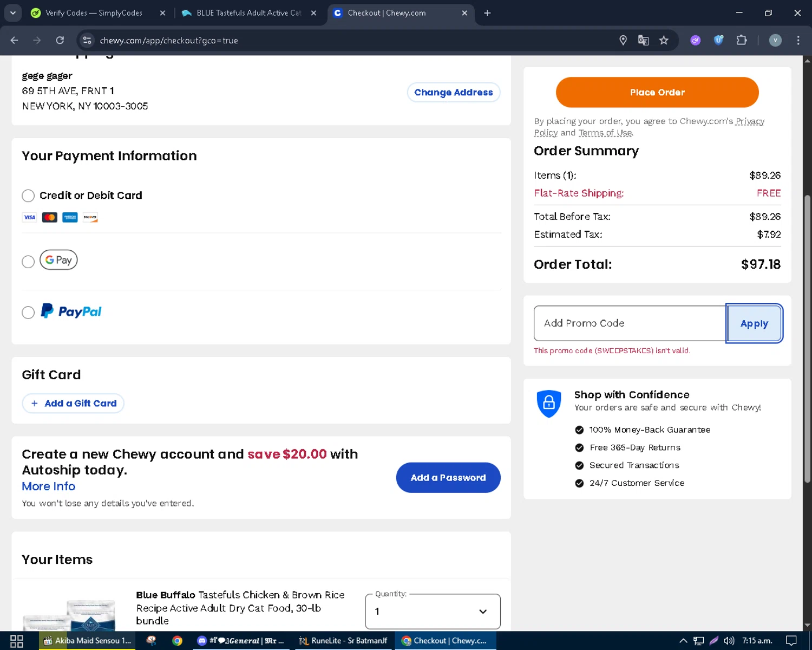Open the tab search dropdown arrow
This screenshot has width=812, height=650.
click(x=12, y=12)
